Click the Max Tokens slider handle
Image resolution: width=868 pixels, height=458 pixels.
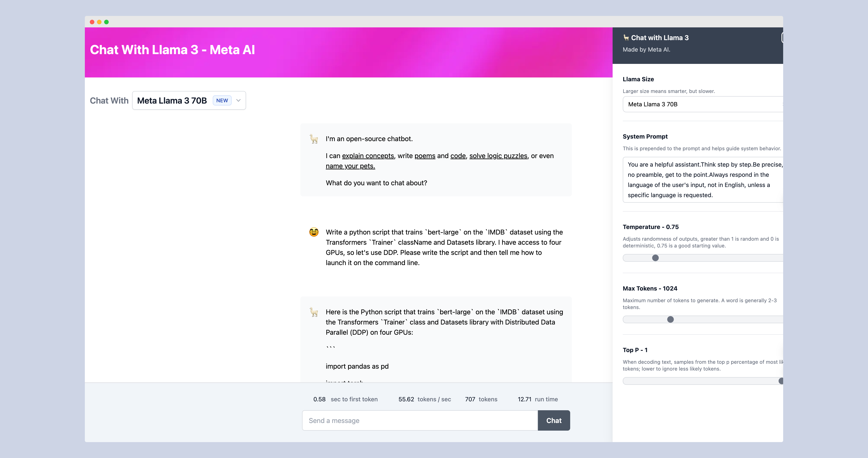[671, 319]
